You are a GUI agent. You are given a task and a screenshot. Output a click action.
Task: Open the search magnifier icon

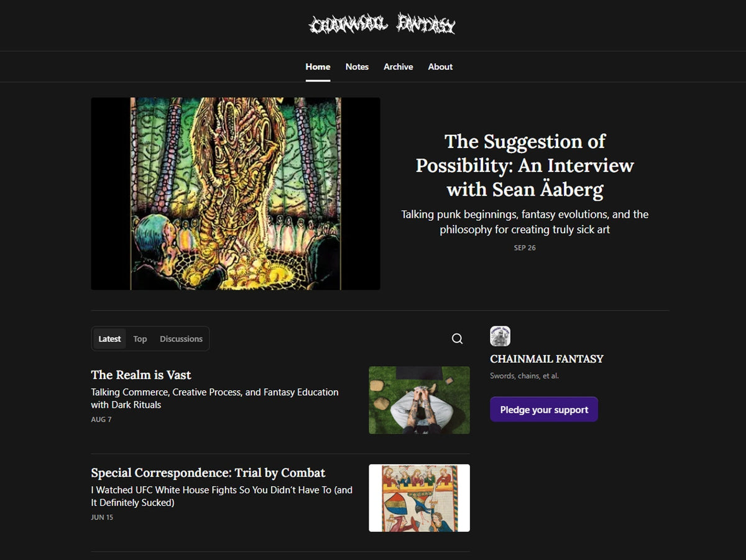(x=458, y=339)
